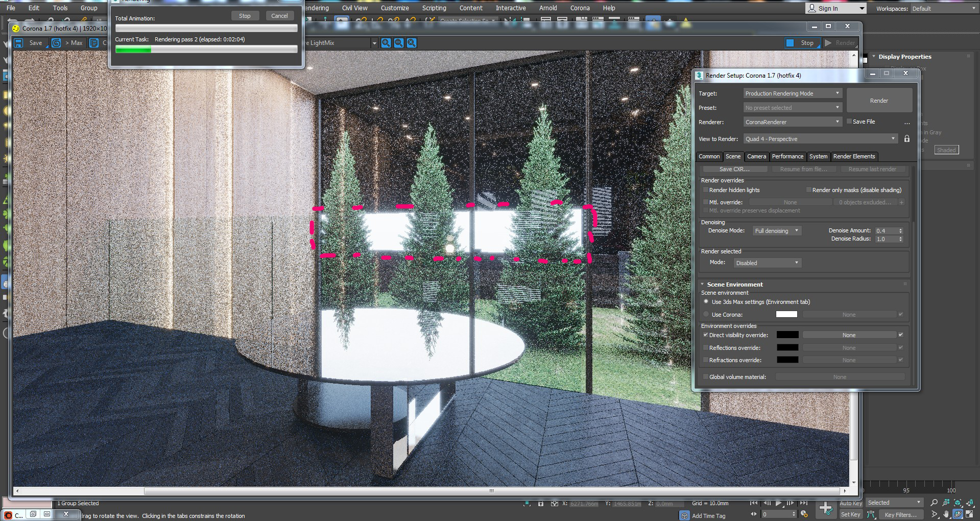980x521 pixels.
Task: Click the large Set Keys plus-key icon
Action: pos(826,508)
